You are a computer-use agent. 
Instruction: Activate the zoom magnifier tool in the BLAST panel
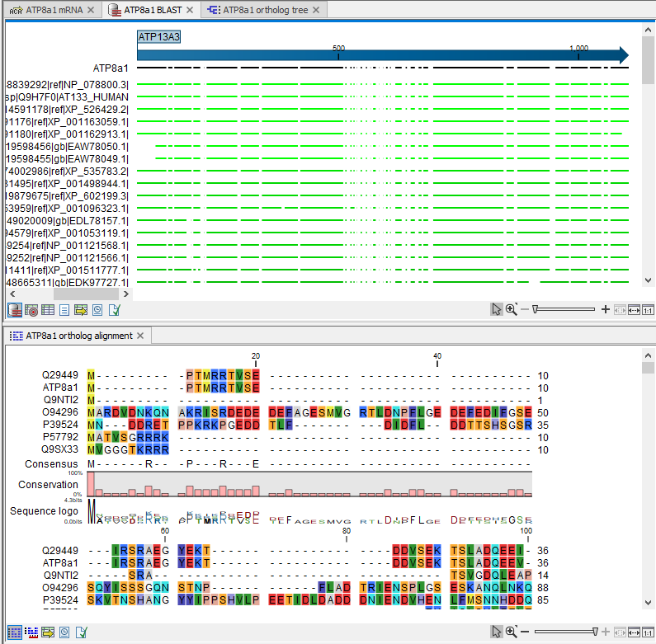coord(512,309)
